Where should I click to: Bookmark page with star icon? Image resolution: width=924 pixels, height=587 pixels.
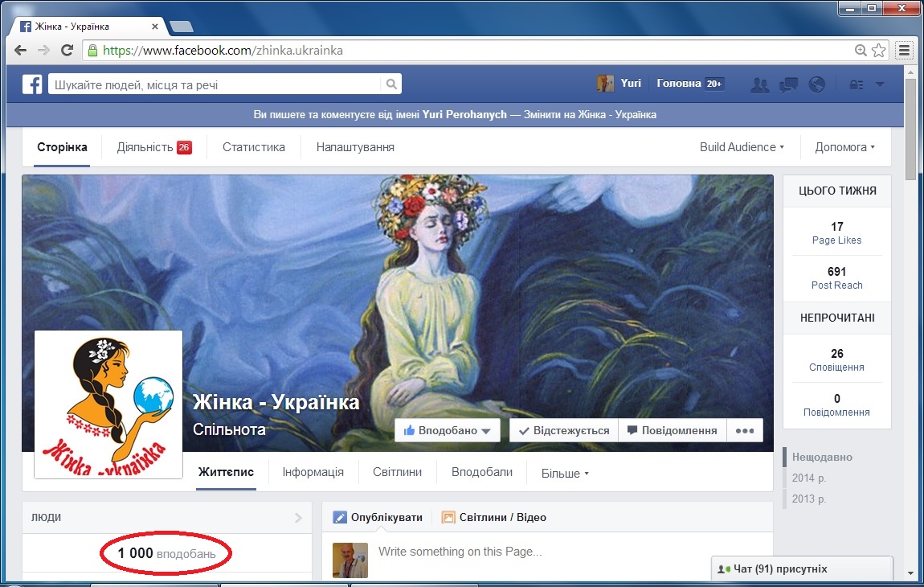click(879, 50)
